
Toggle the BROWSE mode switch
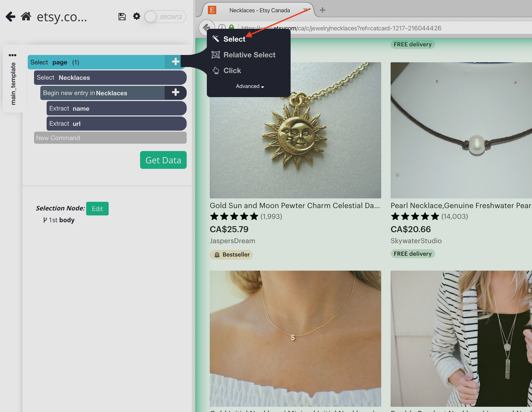click(165, 17)
